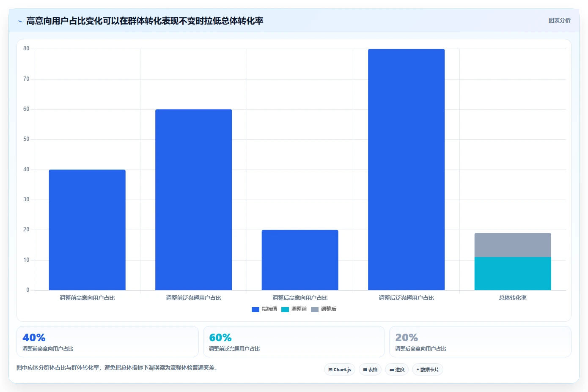This screenshot has width=588, height=392.
Task: Click the footnote starting 图中应区分群体占比
Action: 118,368
